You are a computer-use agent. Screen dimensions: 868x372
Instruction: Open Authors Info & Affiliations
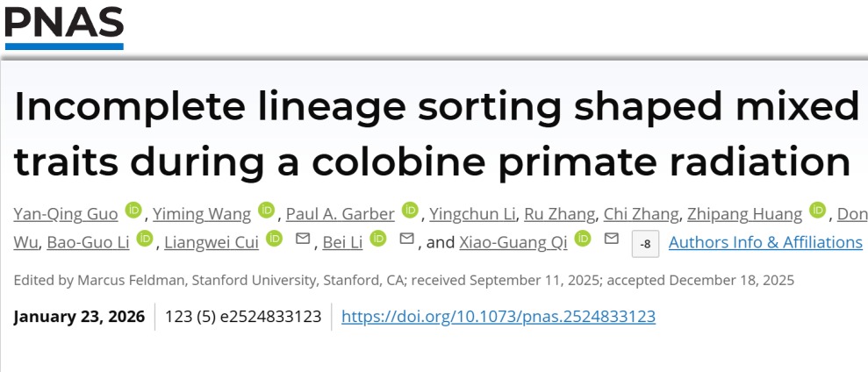(x=765, y=241)
